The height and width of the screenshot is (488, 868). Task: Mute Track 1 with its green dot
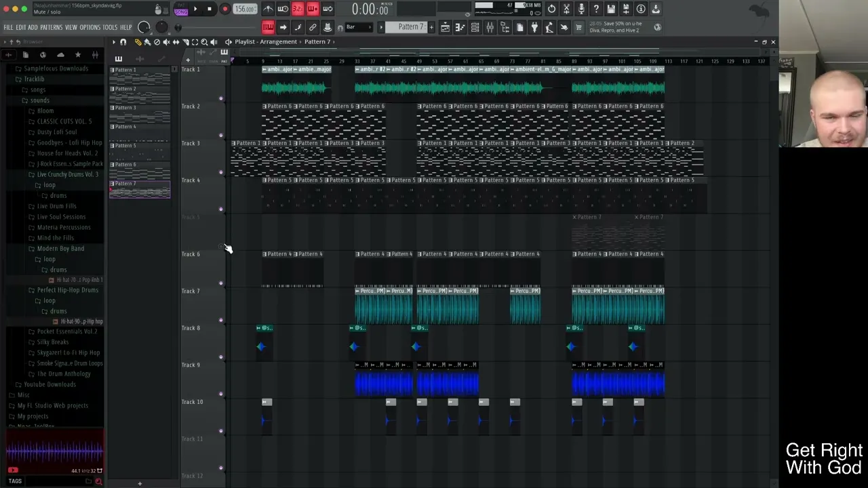220,98
